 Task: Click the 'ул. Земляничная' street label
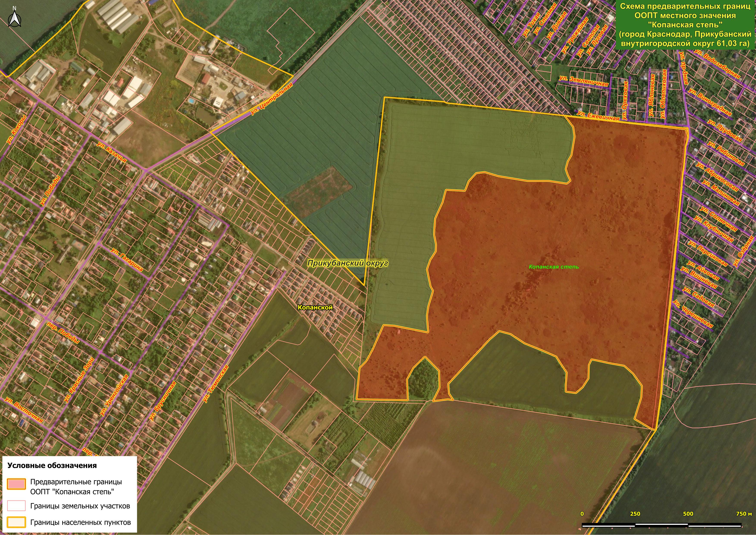(x=584, y=81)
